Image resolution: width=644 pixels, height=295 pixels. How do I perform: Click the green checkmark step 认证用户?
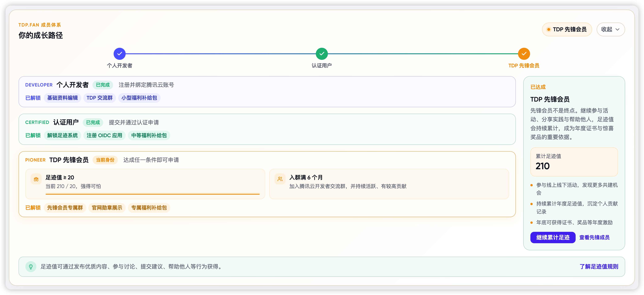coord(322,54)
